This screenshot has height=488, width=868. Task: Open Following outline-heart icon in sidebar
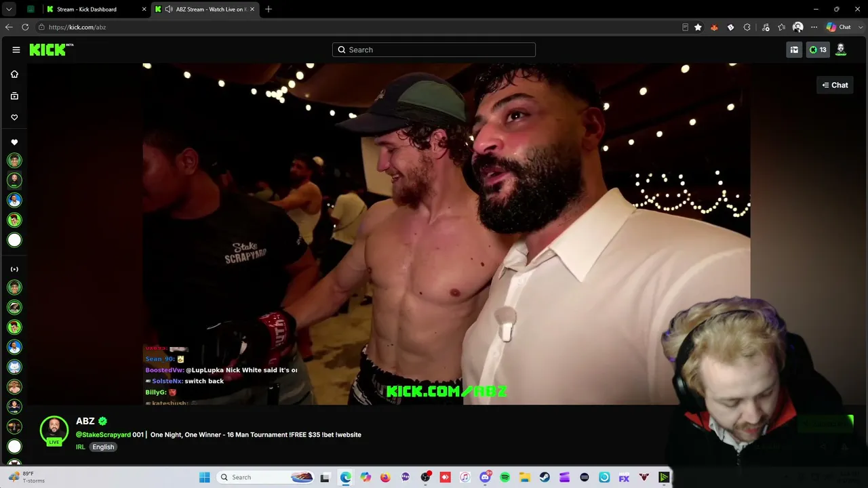[14, 117]
